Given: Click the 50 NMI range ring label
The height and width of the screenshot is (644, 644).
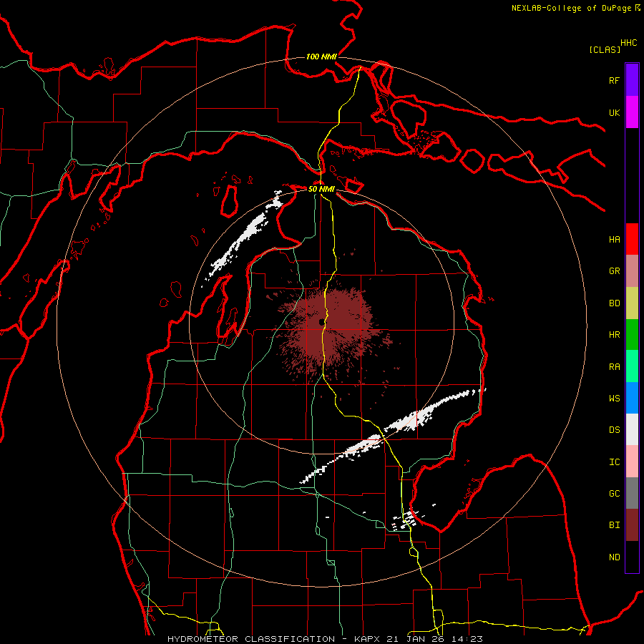Looking at the screenshot, I should pyautogui.click(x=321, y=189).
